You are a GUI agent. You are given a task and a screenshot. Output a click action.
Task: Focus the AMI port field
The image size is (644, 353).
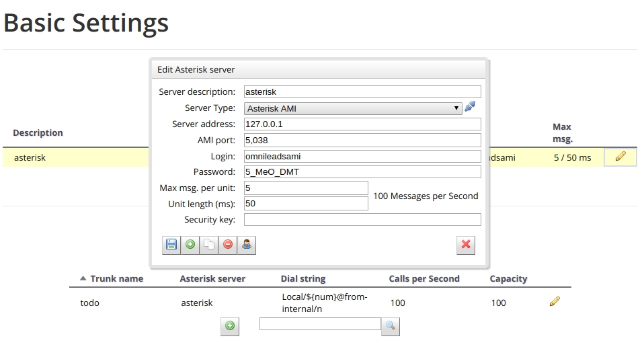click(362, 140)
